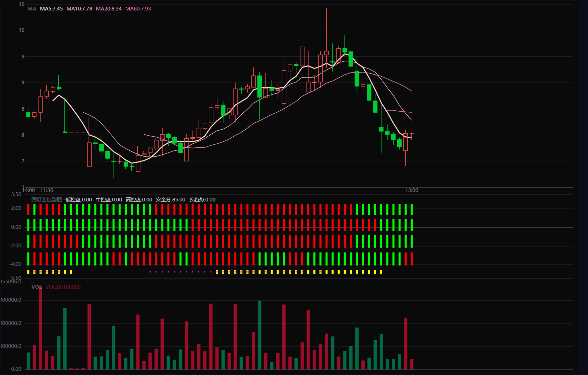Click the 长趋势:0.00 value label
This screenshot has width=588, height=375.
[202, 200]
